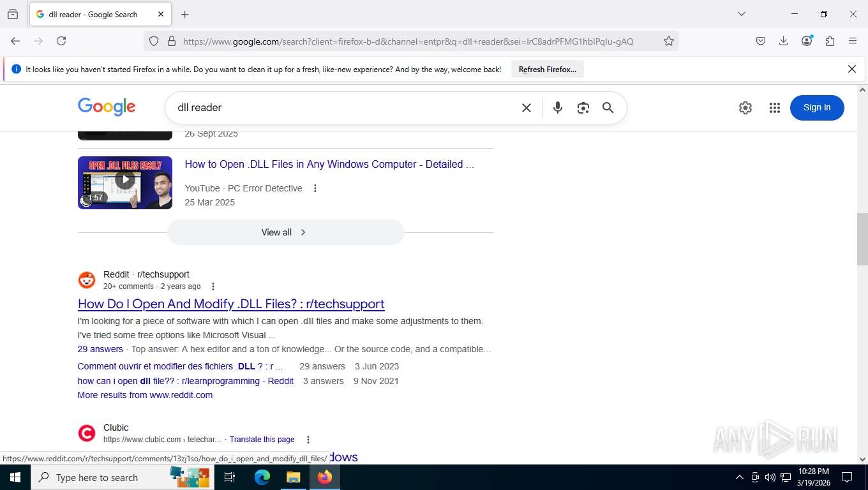The height and width of the screenshot is (490, 868).
Task: Click the '29 answers' link
Action: 100,349
